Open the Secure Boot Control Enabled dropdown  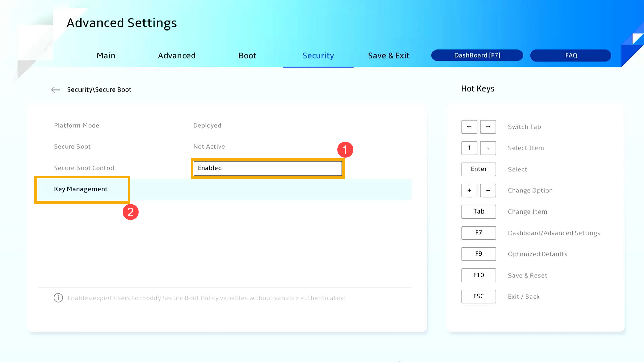click(x=268, y=168)
